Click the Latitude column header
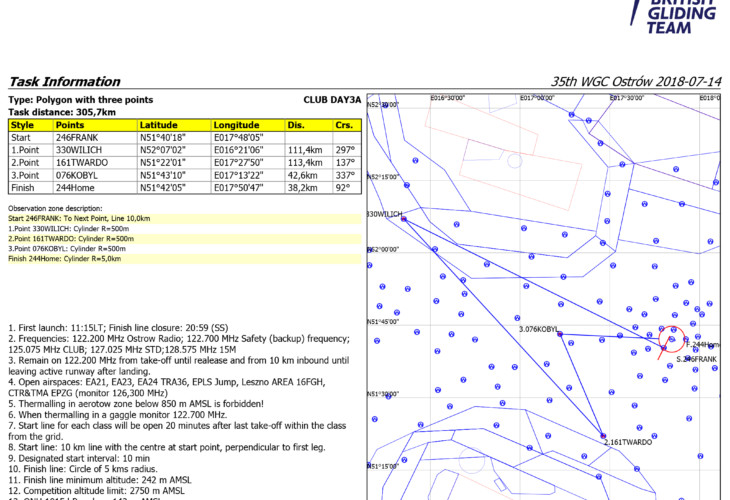730x500 pixels. (173, 125)
